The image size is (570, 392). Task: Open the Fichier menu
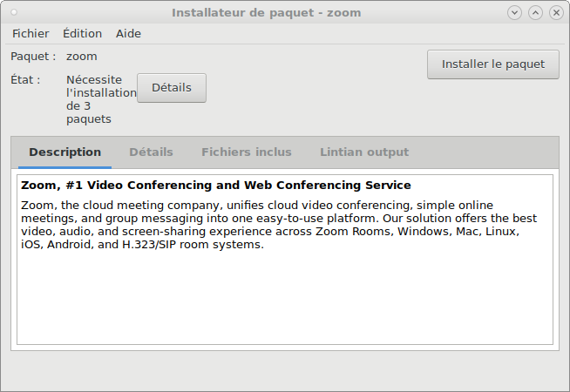coord(31,33)
